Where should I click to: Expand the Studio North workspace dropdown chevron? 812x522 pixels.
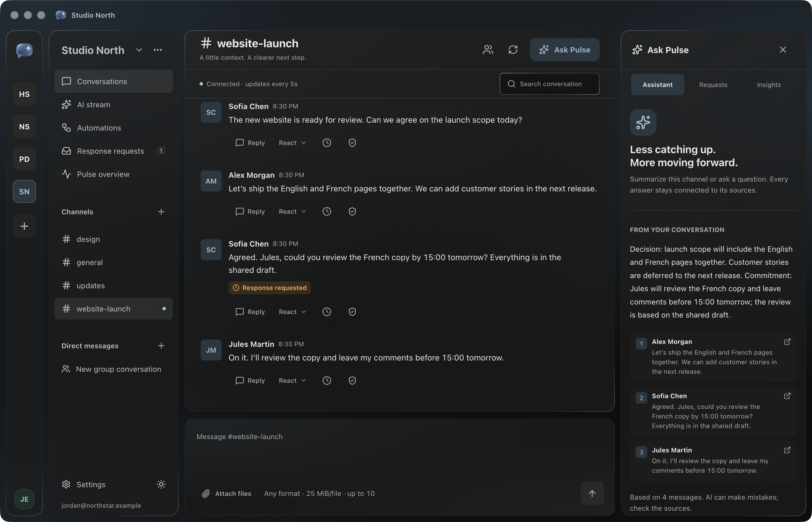139,50
